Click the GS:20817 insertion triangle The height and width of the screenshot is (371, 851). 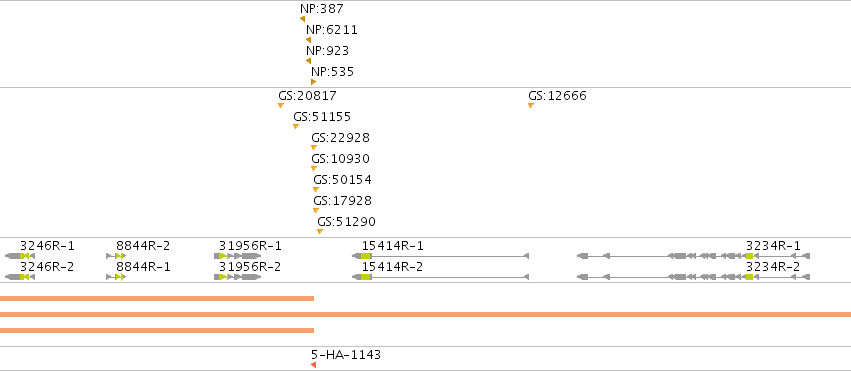point(281,105)
